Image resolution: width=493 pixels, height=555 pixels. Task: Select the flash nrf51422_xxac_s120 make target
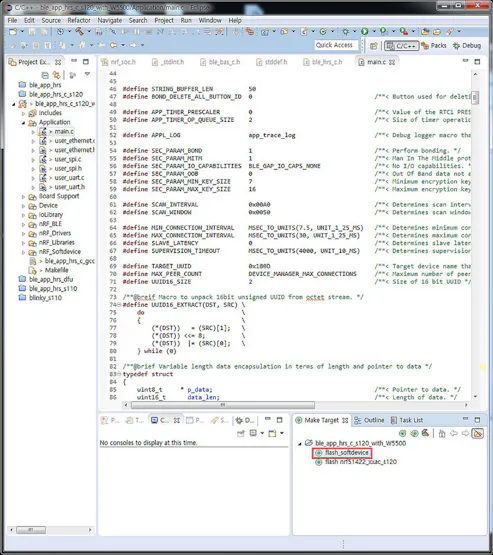[x=356, y=462]
